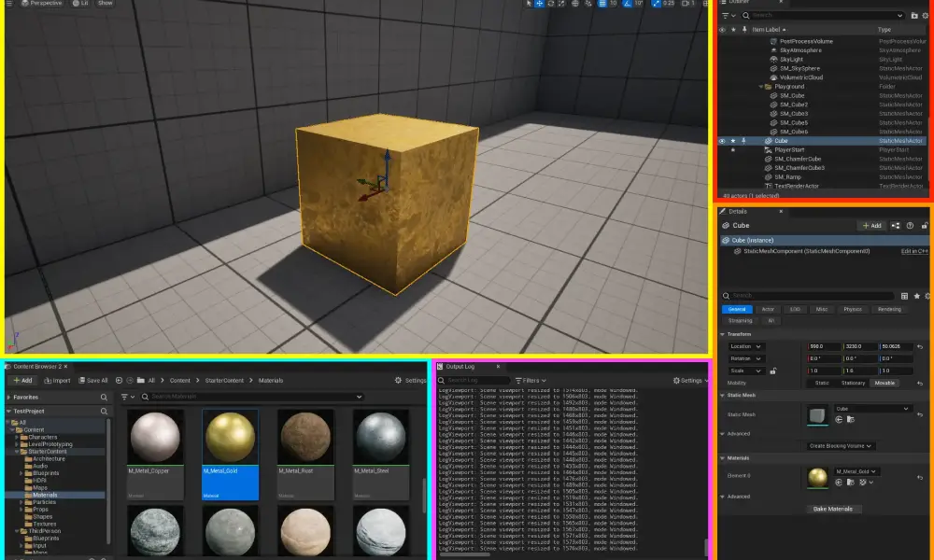This screenshot has height=560, width=934.
Task: Click the TestProject search icon
Action: click(x=104, y=412)
